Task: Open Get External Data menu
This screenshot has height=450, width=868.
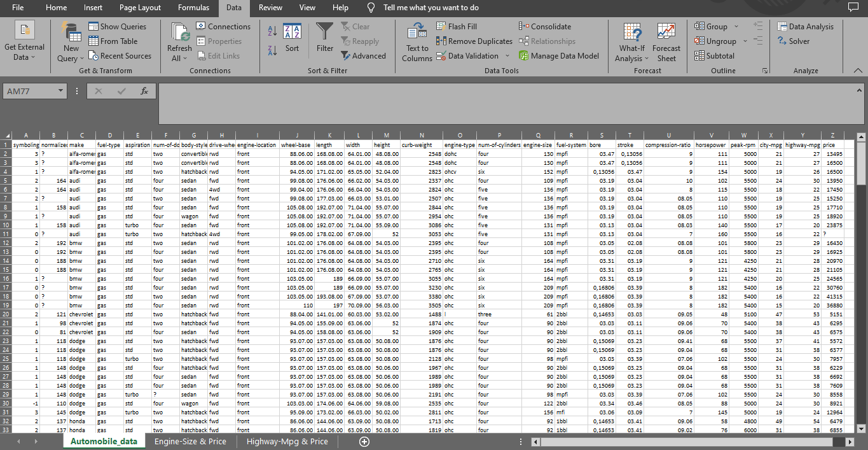Action: coord(24,42)
